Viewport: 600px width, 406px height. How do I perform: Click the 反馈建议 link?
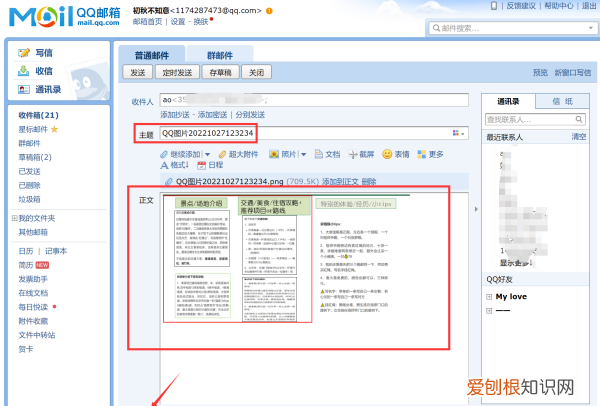pos(521,5)
